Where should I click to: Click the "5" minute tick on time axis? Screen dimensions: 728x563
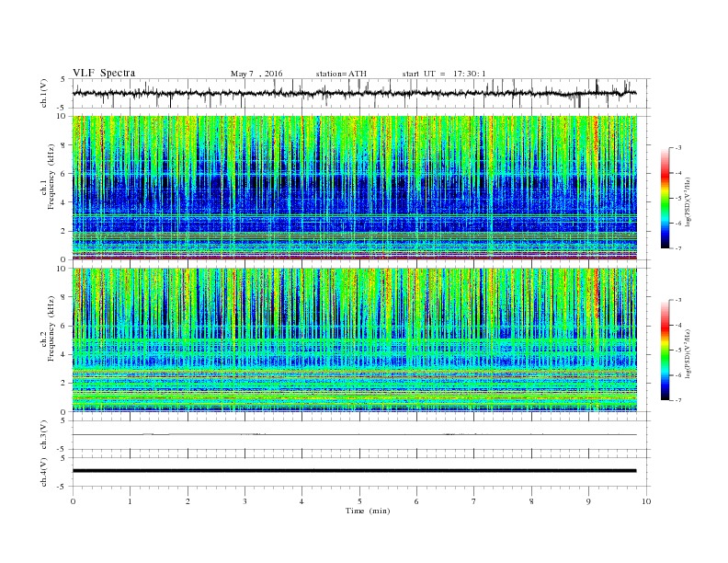[359, 501]
